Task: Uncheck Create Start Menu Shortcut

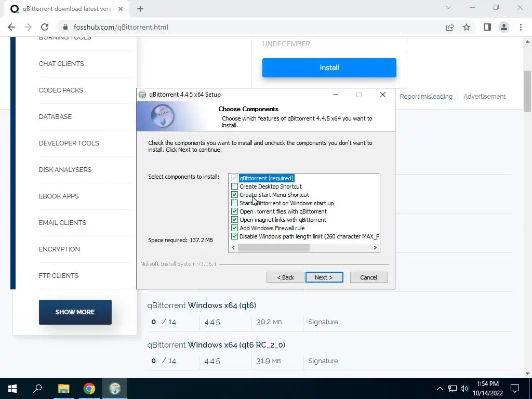Action: click(234, 195)
